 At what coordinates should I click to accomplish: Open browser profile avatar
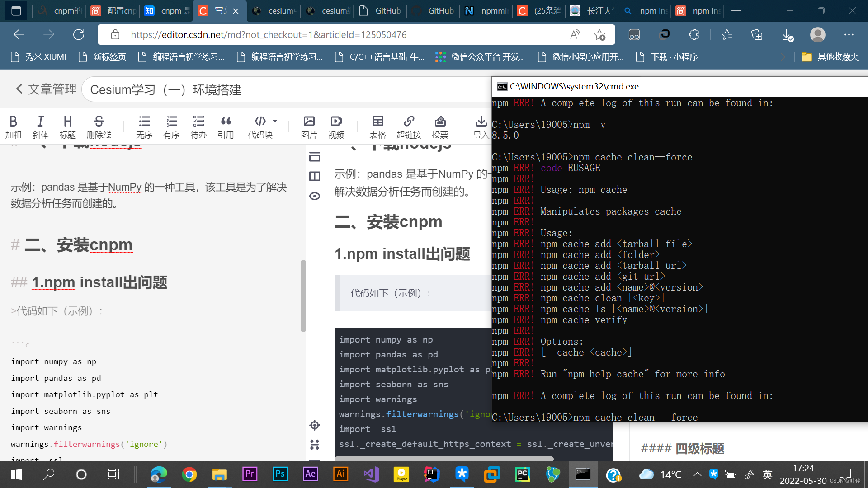(x=818, y=34)
